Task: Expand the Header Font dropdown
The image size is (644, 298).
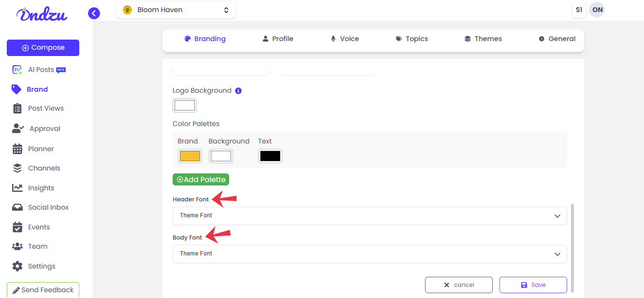Action: point(369,216)
